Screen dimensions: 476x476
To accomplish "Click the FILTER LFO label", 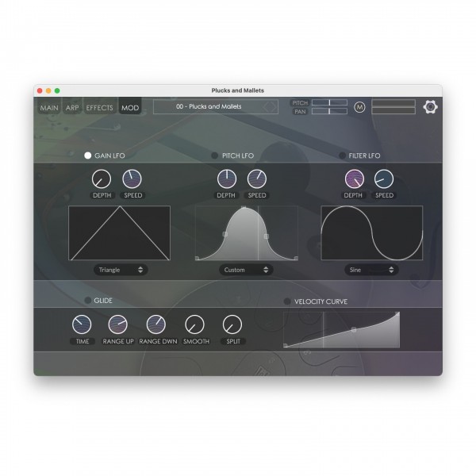I will [x=364, y=155].
